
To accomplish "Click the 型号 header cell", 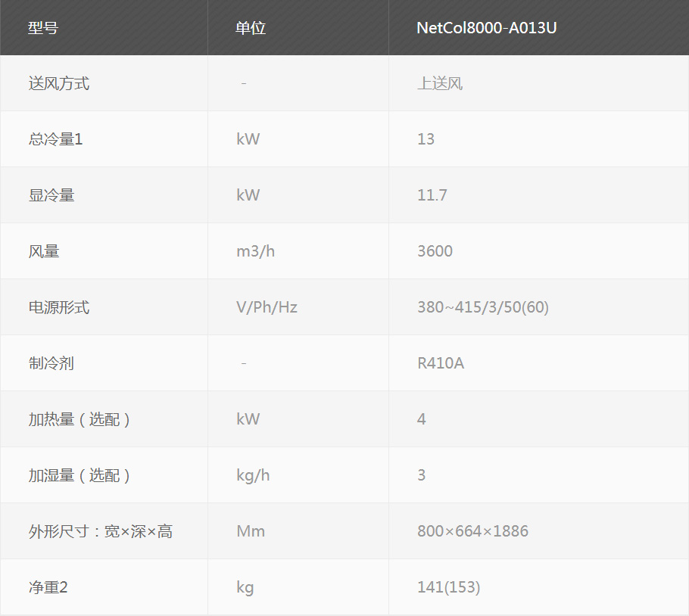I will 43,28.
